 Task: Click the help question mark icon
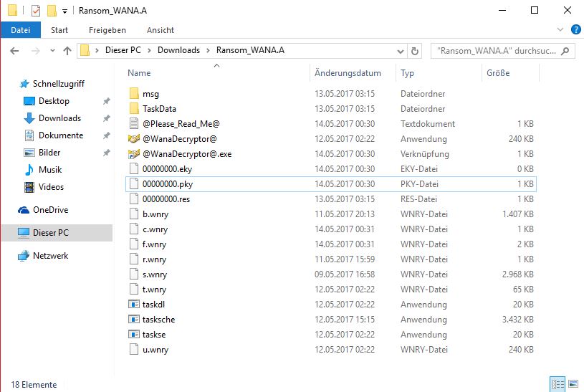(575, 30)
